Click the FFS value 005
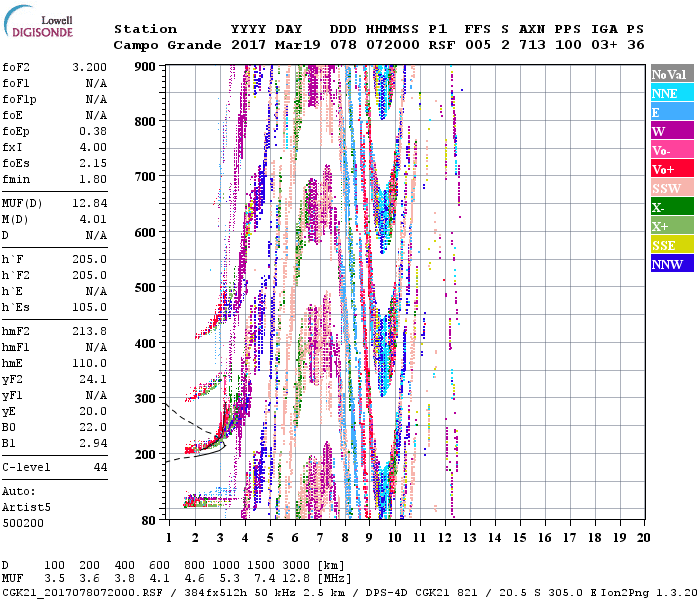 [x=478, y=45]
